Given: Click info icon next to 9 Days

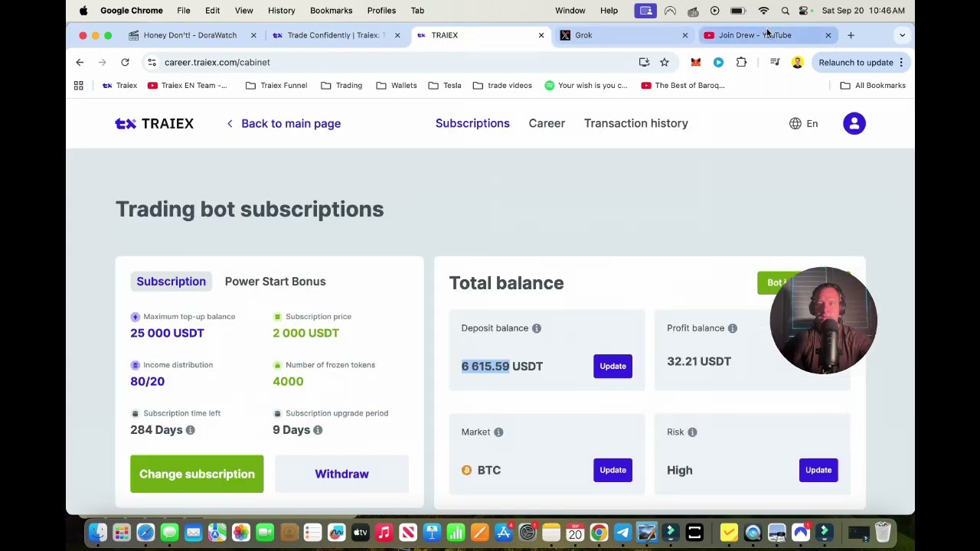Looking at the screenshot, I should pos(318,430).
